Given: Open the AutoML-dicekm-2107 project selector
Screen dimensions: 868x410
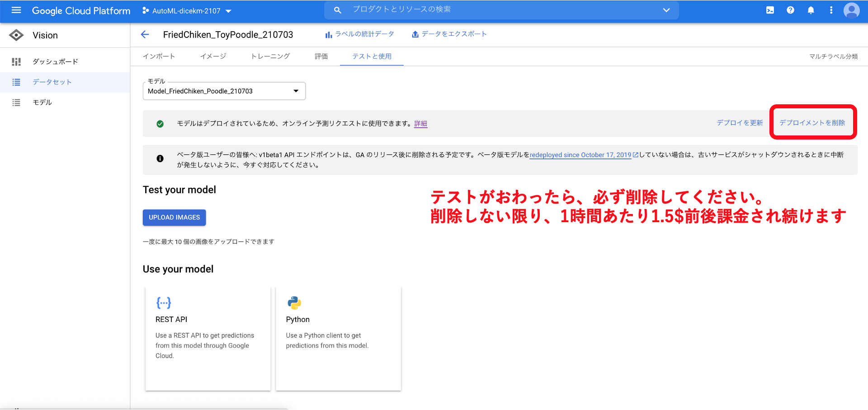Looking at the screenshot, I should tap(187, 10).
